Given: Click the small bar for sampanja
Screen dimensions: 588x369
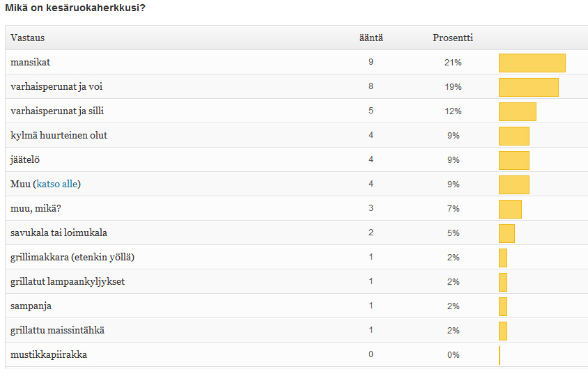Looking at the screenshot, I should [503, 306].
